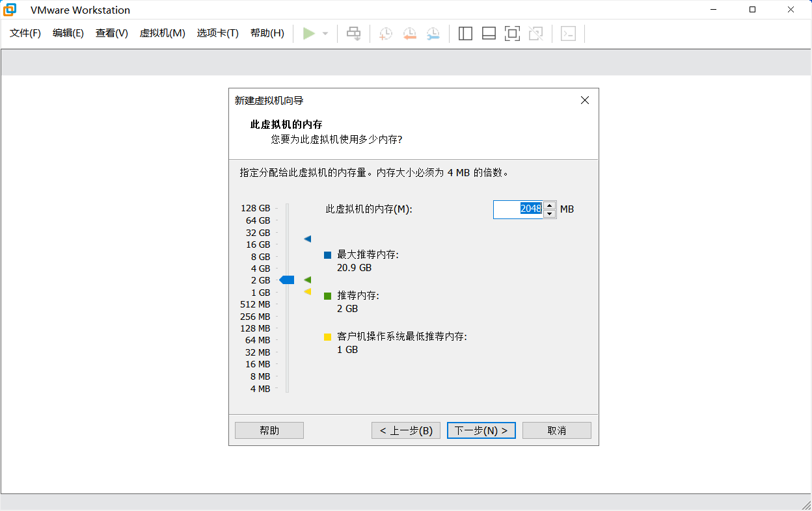Enter full screen mode icon

pos(512,34)
